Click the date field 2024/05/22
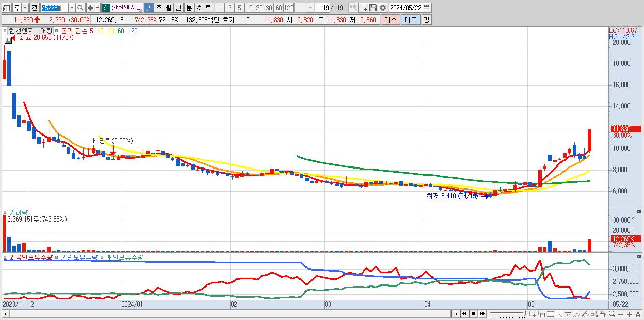This screenshot has height=320, width=644. 406,8
